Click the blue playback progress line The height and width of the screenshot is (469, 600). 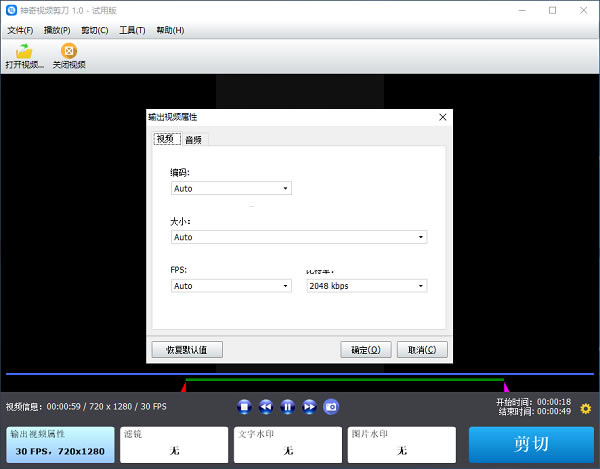300,374
